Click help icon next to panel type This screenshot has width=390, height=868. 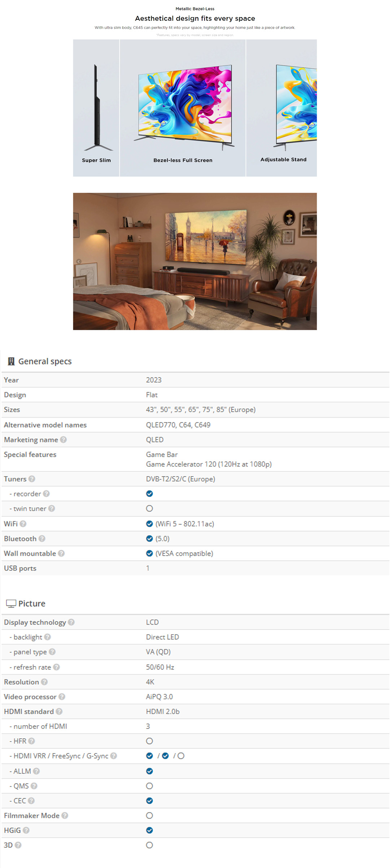pyautogui.click(x=52, y=652)
